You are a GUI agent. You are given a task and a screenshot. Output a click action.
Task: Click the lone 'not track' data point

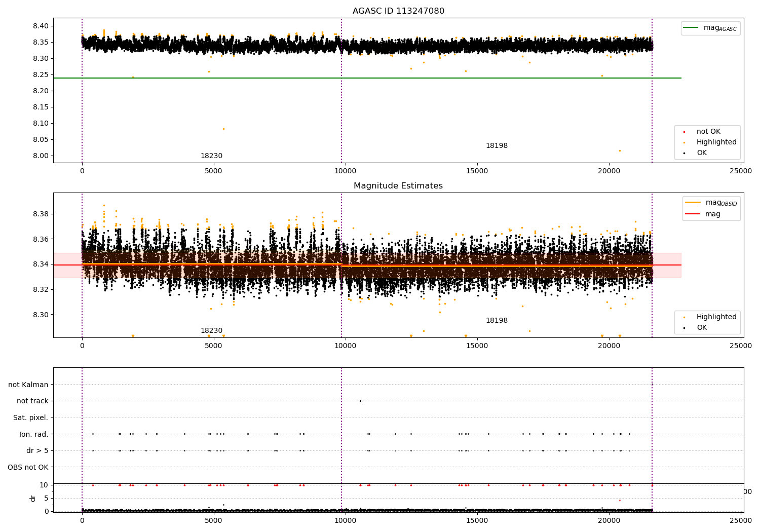[x=360, y=401]
